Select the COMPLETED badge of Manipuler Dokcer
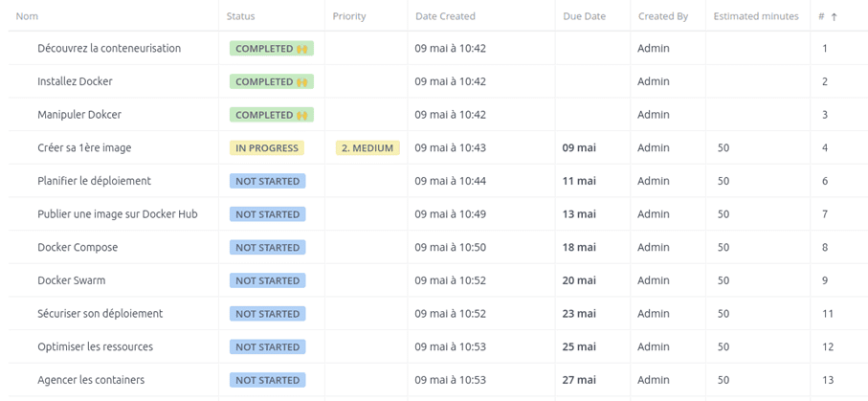Viewport: 868px width, 401px height. 272,115
